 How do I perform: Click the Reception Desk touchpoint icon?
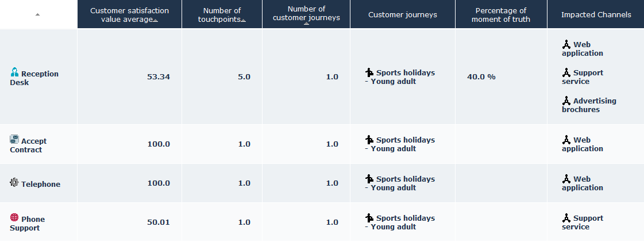click(x=14, y=72)
